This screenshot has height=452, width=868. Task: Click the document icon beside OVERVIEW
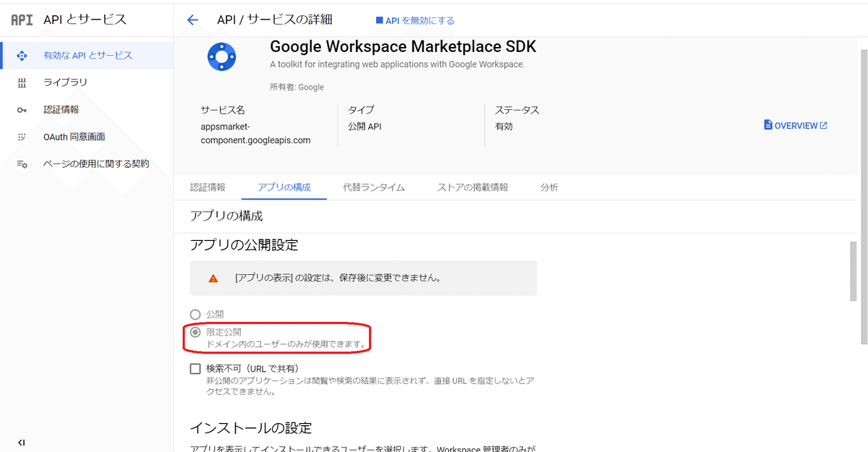768,125
